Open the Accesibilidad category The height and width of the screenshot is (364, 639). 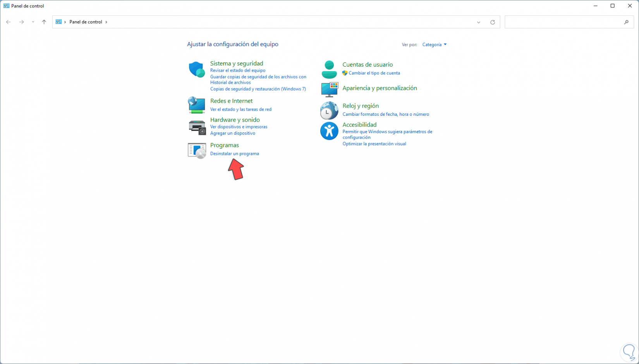tap(359, 125)
